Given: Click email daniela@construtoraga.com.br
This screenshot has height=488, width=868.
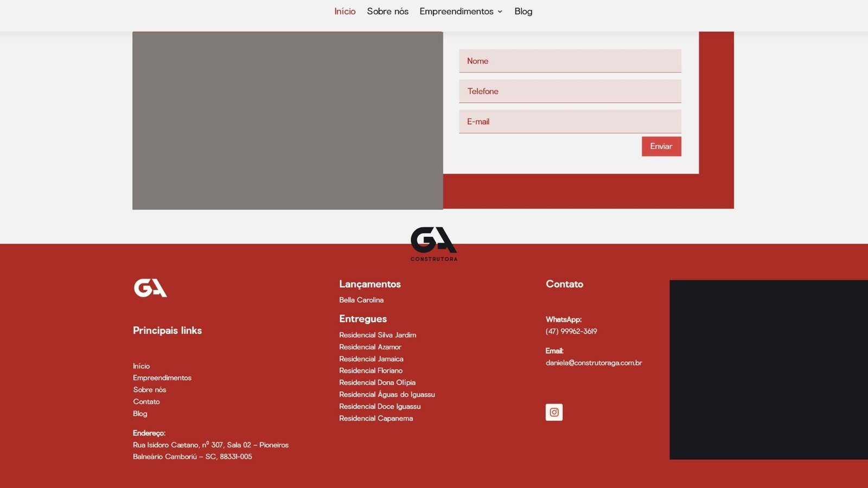Looking at the screenshot, I should (x=593, y=363).
